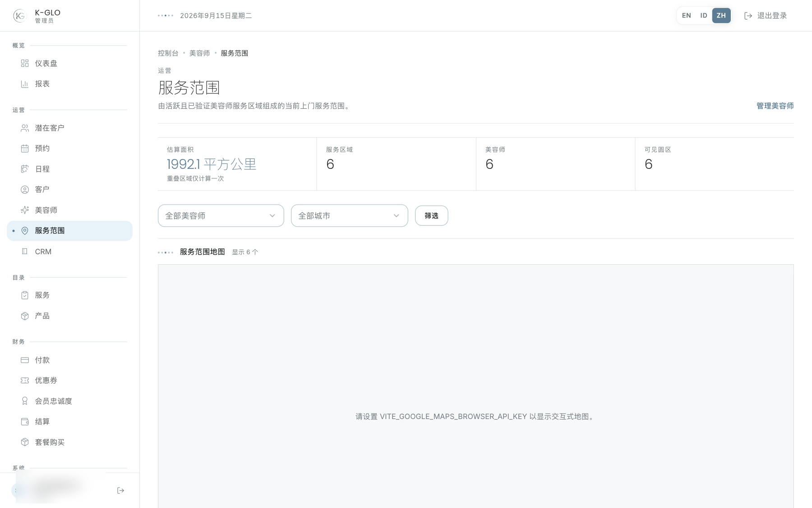Switch language to ID
Viewport: 812px width, 508px height.
703,15
